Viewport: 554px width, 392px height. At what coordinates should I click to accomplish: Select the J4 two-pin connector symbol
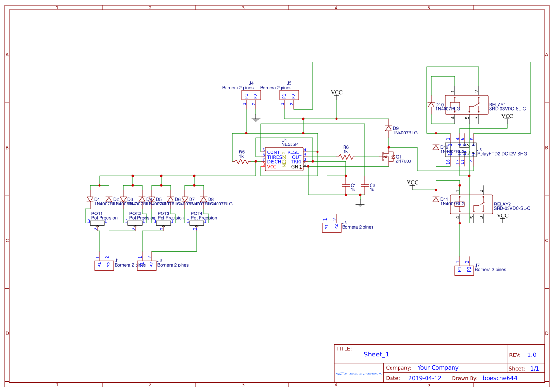[x=251, y=95]
